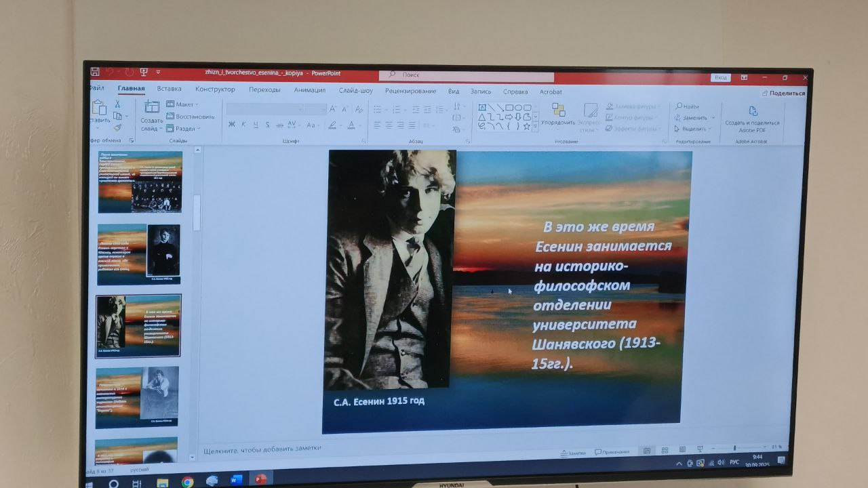The image size is (868, 488).
Task: Toggle italic К formatting
Action: coord(244,125)
